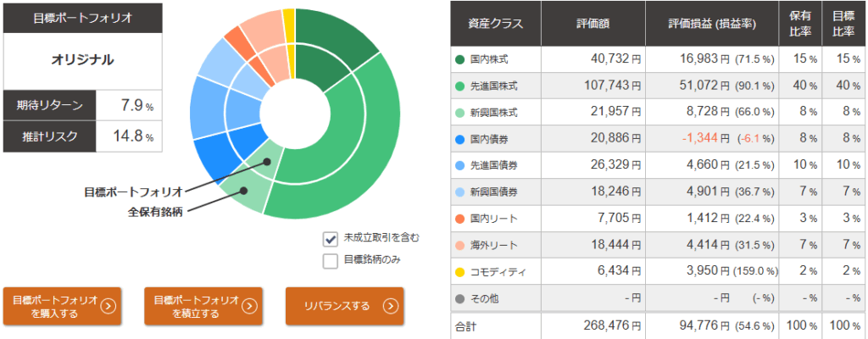Click the gray その他 legend dot
This screenshot has width=868, height=339.
coord(460,298)
